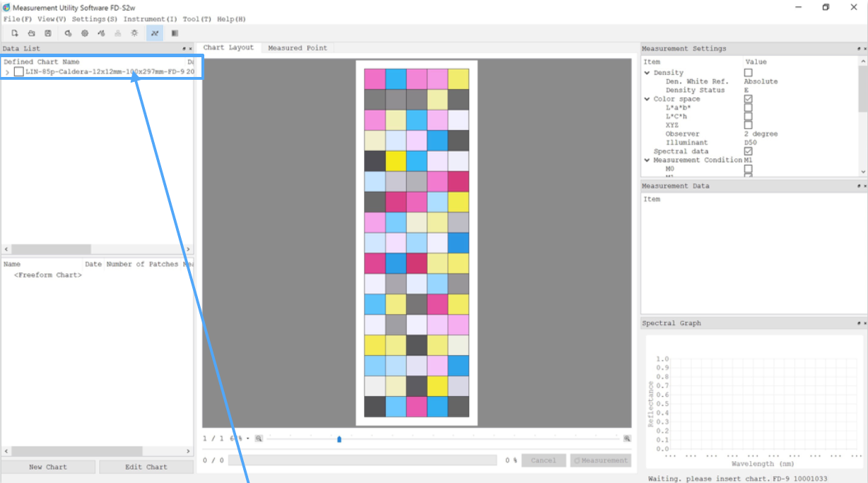Click the save disk toolbar icon

tap(48, 33)
